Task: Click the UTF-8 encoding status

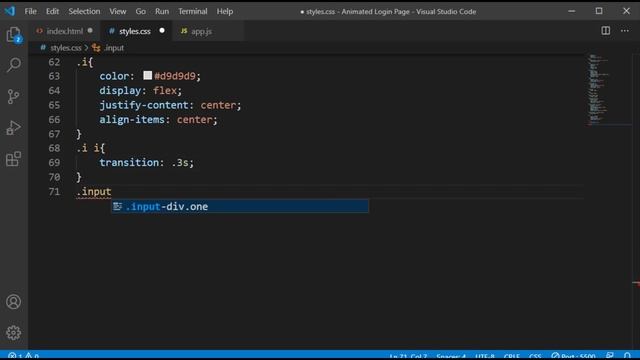Action: (484, 356)
